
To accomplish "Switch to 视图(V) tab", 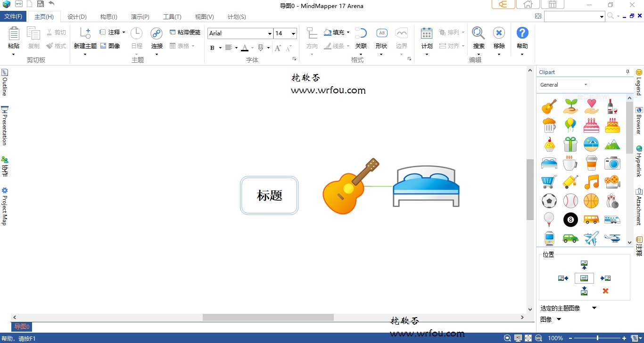I will click(x=204, y=16).
